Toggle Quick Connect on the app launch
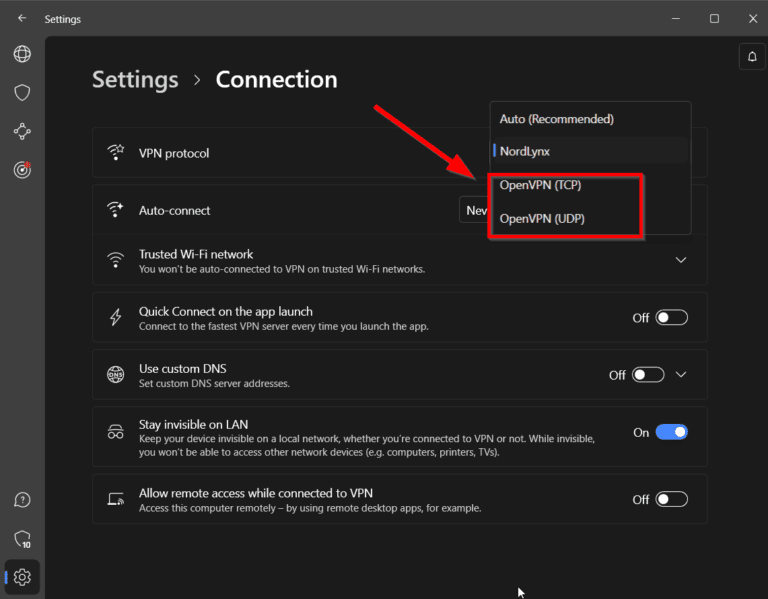Image resolution: width=768 pixels, height=599 pixels. point(671,318)
